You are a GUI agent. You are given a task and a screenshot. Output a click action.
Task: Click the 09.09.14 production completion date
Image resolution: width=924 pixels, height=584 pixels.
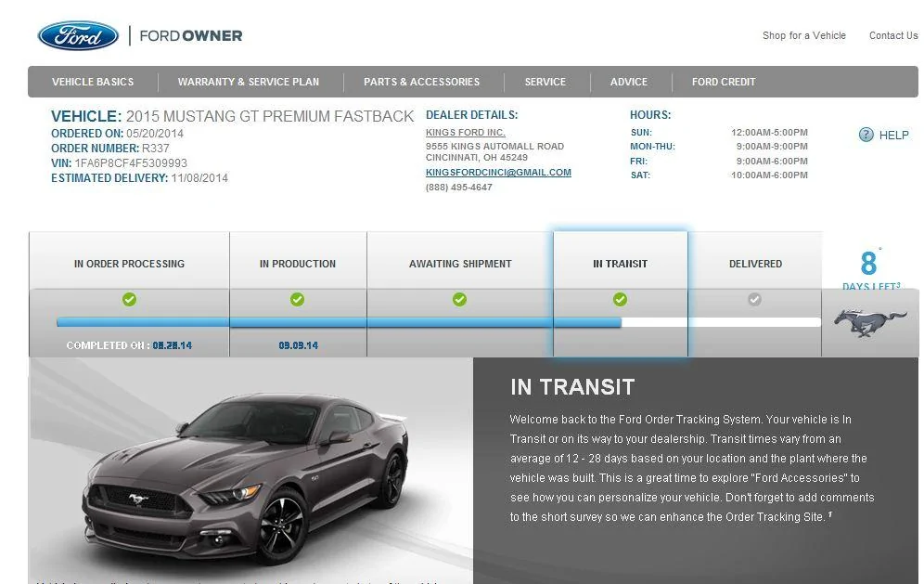click(x=298, y=345)
